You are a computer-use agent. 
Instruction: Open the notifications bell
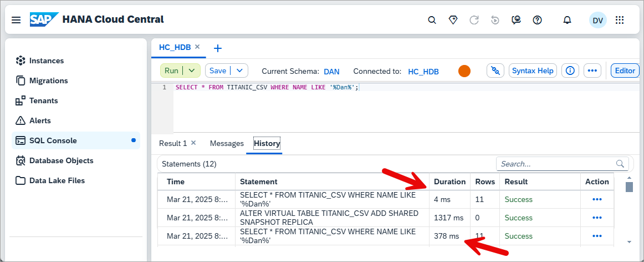tap(567, 20)
